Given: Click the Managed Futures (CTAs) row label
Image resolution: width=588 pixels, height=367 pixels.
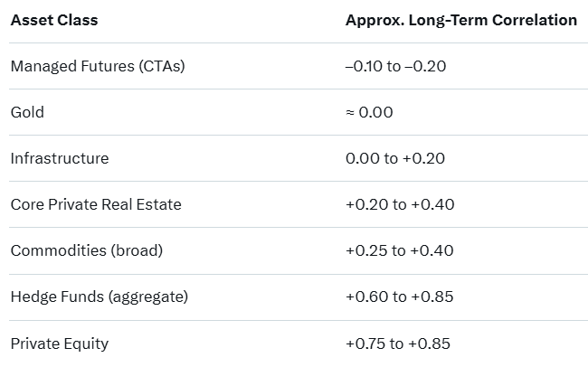Looking at the screenshot, I should pos(97,66).
